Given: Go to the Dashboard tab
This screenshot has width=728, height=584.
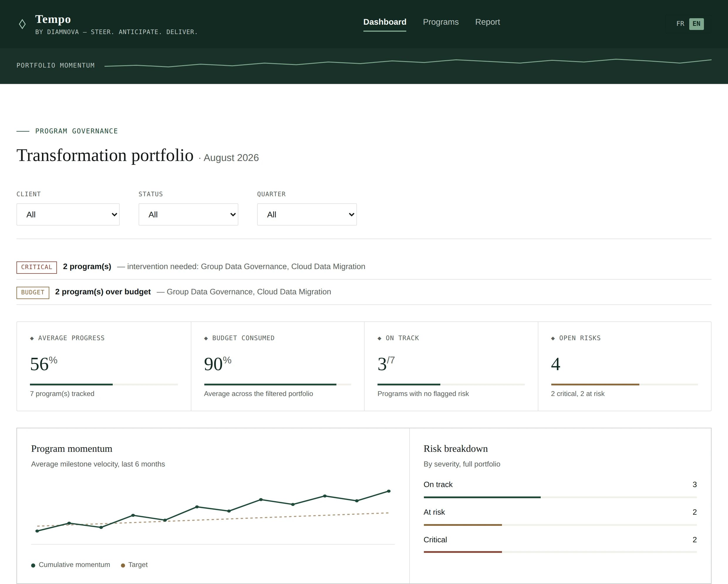Looking at the screenshot, I should [385, 22].
